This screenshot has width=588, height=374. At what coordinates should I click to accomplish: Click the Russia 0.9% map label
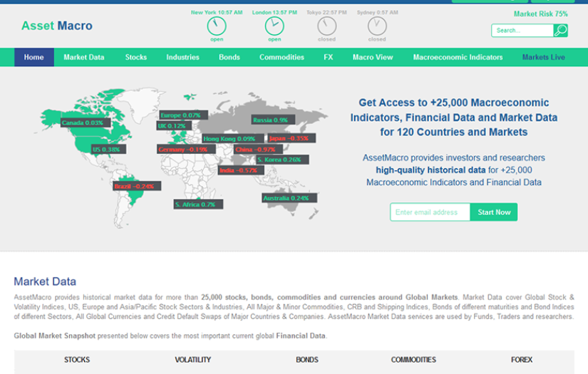click(273, 120)
